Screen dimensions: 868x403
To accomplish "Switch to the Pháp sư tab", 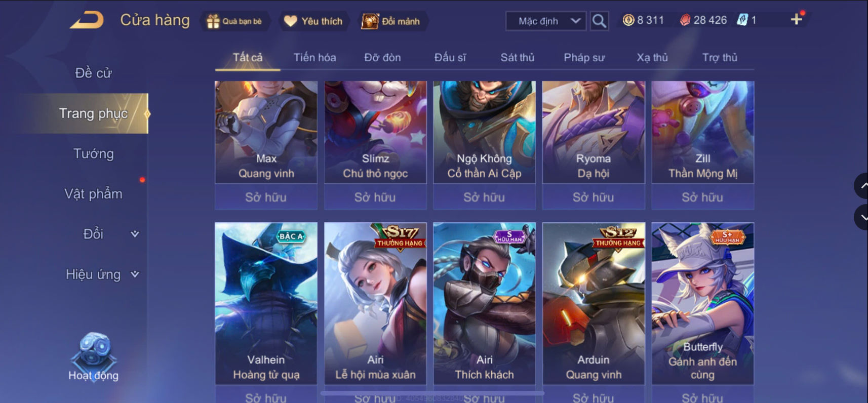I will pyautogui.click(x=584, y=58).
